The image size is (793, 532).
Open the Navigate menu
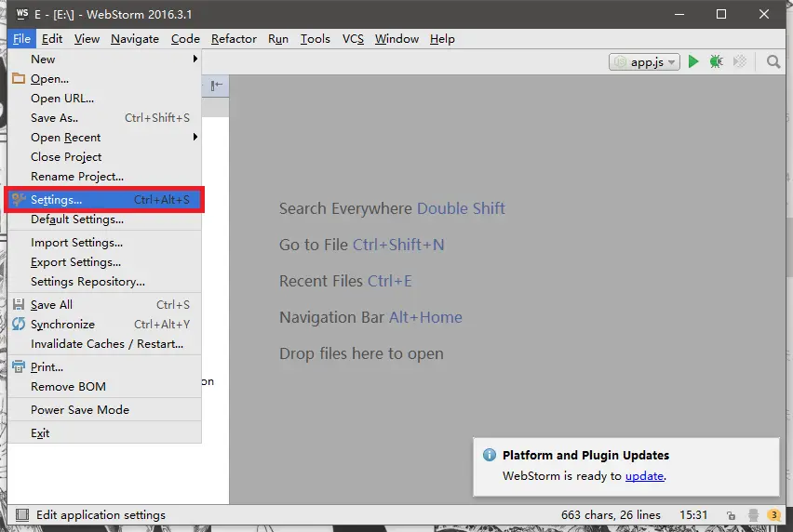coord(135,39)
